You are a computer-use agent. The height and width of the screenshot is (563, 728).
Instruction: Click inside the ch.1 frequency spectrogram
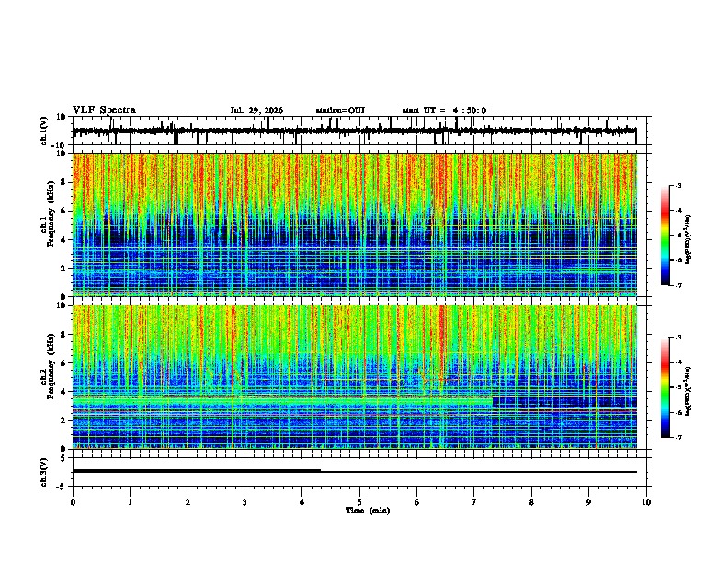(x=355, y=224)
